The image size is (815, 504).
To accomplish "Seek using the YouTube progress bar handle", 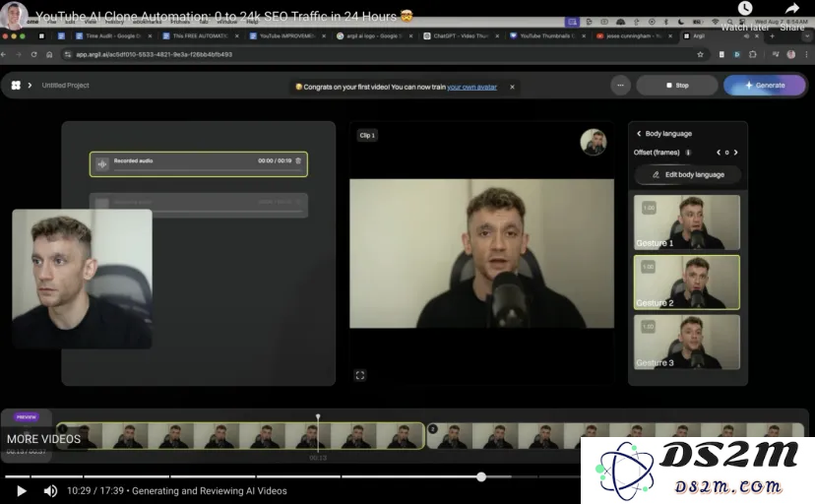I will (x=481, y=476).
